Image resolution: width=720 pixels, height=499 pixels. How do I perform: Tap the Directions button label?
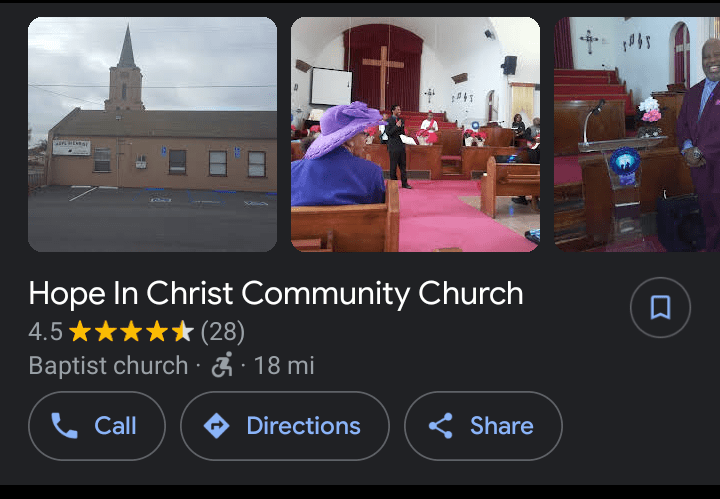[304, 426]
